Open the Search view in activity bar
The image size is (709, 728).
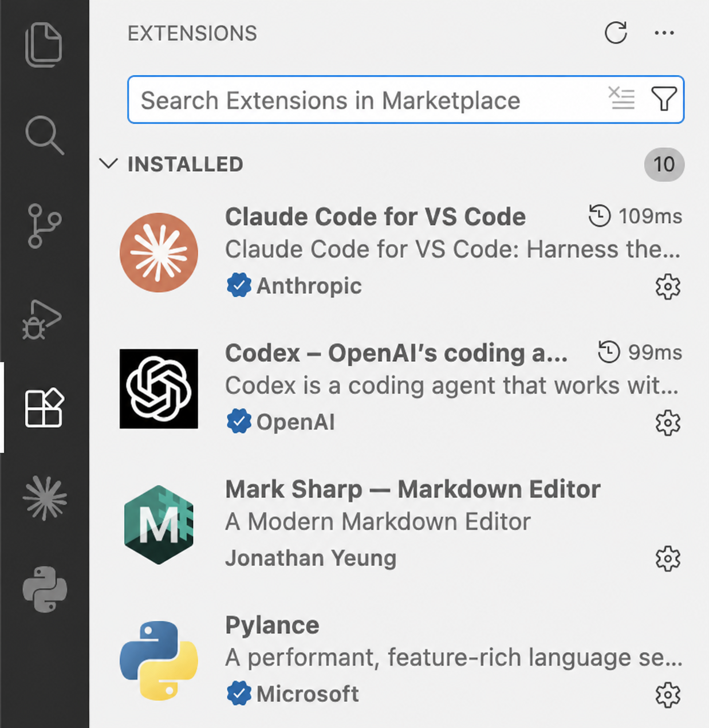[x=44, y=135]
